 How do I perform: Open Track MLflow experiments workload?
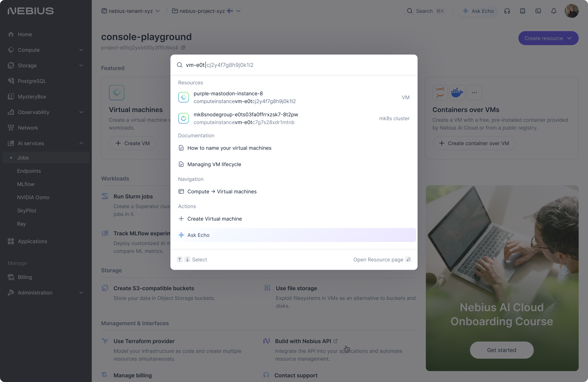pos(142,234)
